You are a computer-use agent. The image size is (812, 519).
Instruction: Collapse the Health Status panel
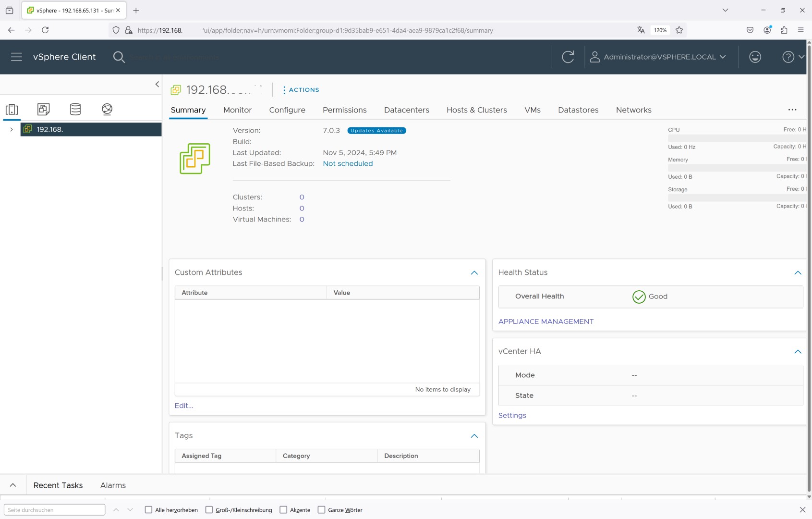click(798, 272)
